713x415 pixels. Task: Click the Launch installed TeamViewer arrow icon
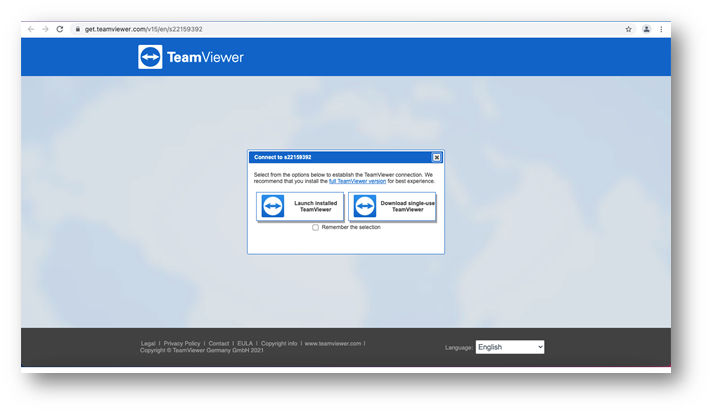click(x=273, y=206)
